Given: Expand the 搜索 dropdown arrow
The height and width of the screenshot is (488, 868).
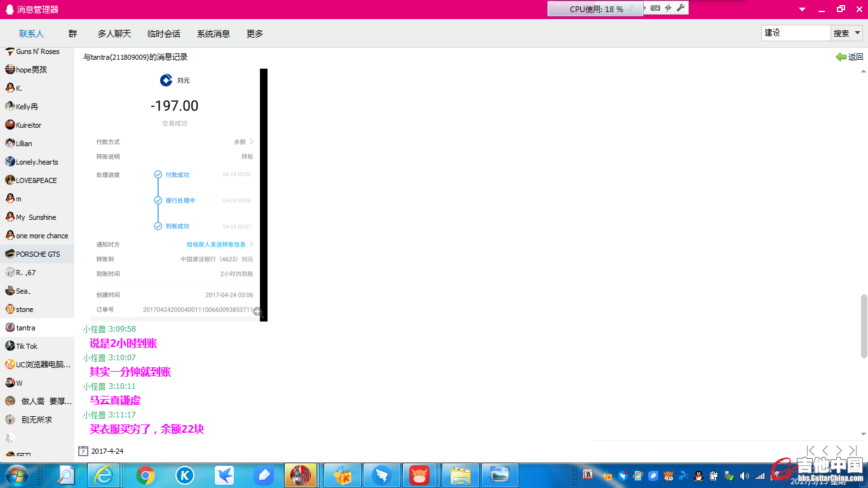Looking at the screenshot, I should pos(857,33).
